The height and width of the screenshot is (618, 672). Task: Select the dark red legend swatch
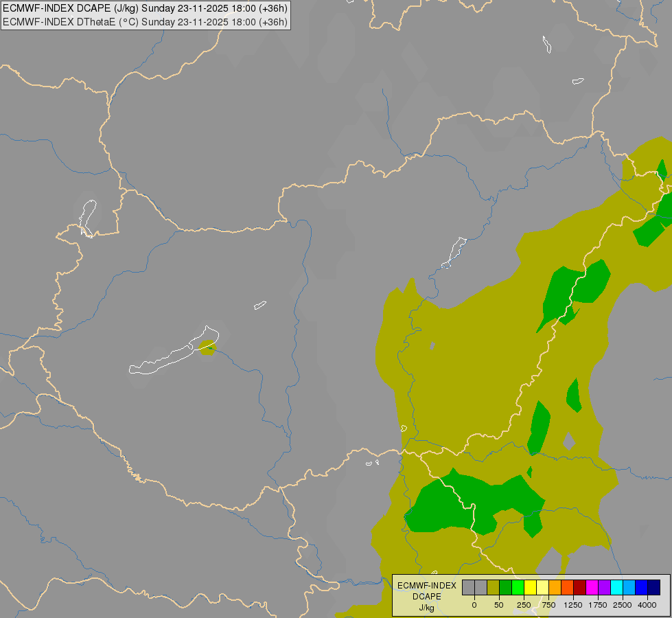(x=580, y=587)
